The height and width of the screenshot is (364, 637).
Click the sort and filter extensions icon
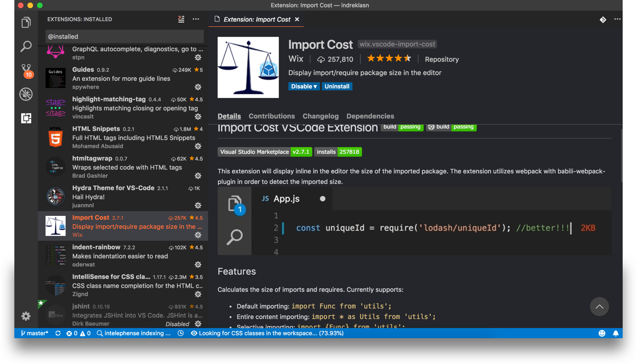click(x=181, y=19)
